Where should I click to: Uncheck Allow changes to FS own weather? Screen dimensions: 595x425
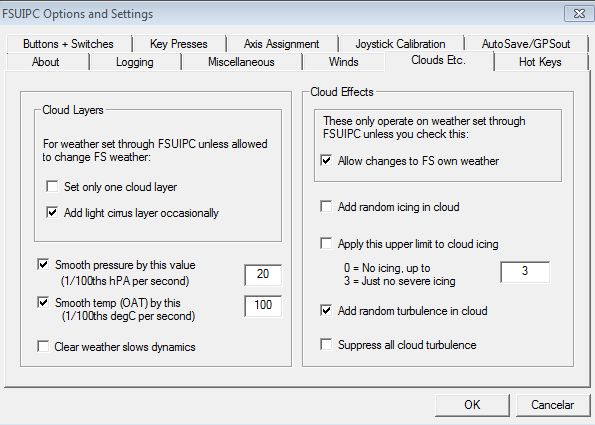coord(326,160)
